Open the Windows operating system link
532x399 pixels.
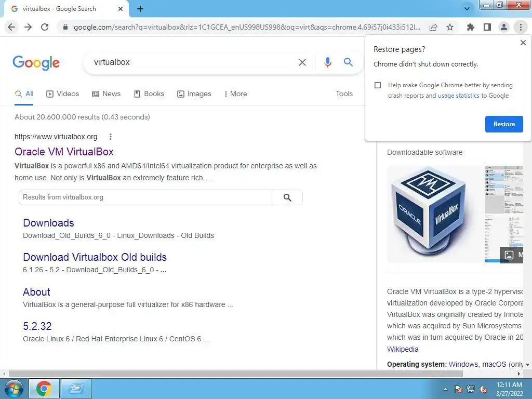pyautogui.click(x=463, y=364)
